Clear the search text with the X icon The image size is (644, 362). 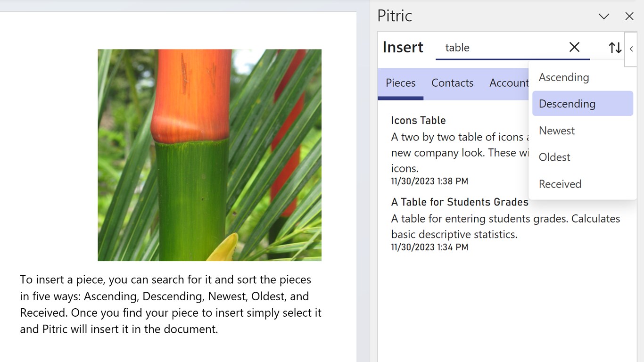[574, 47]
